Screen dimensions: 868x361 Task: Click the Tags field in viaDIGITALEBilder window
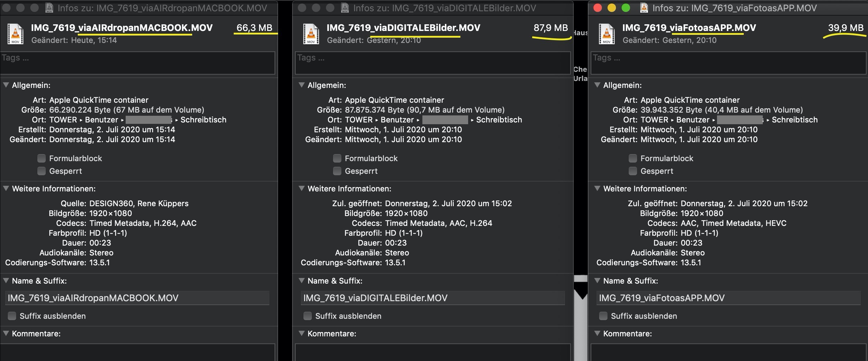pos(433,63)
